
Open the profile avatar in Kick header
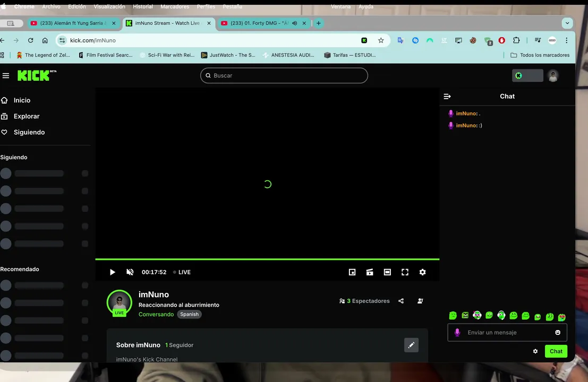(x=553, y=76)
